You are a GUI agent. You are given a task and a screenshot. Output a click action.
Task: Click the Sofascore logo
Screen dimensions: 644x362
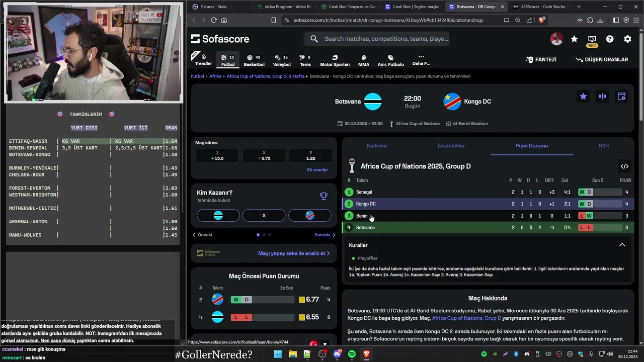tap(220, 39)
